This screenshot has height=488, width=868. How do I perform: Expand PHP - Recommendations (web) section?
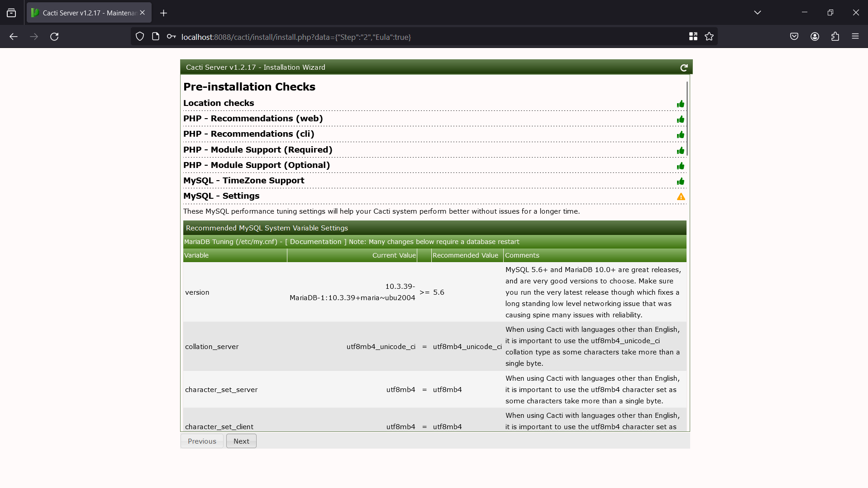click(x=253, y=119)
